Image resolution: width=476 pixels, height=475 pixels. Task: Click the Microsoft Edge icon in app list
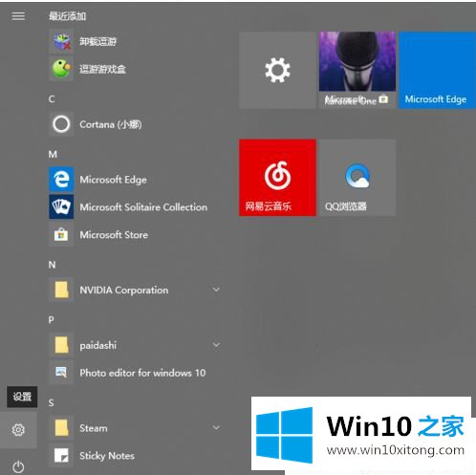click(61, 180)
